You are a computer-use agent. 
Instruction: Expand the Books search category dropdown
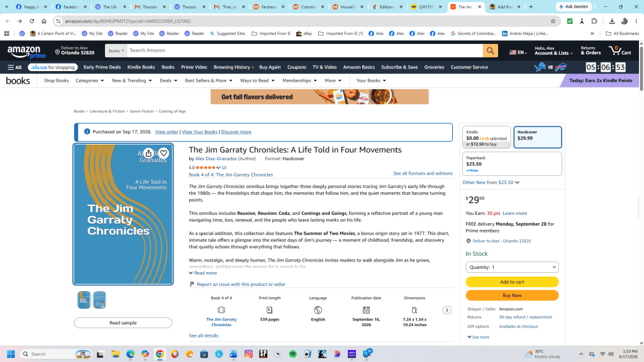click(116, 50)
